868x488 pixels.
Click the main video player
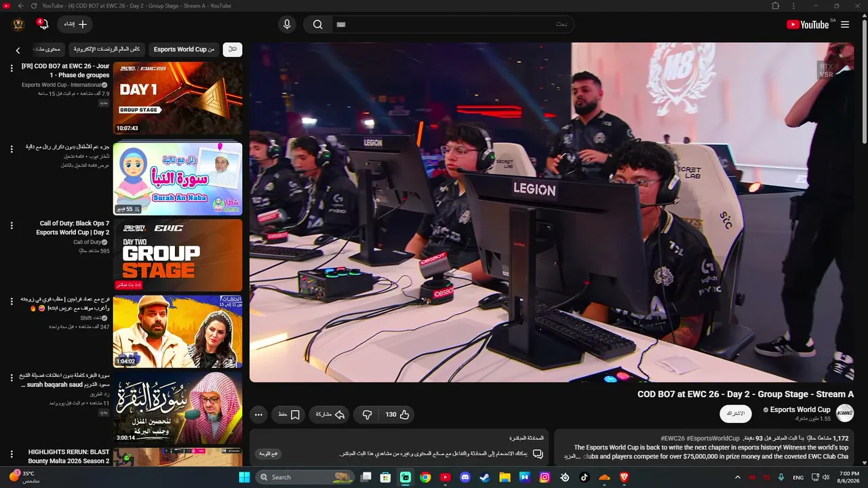(551, 212)
